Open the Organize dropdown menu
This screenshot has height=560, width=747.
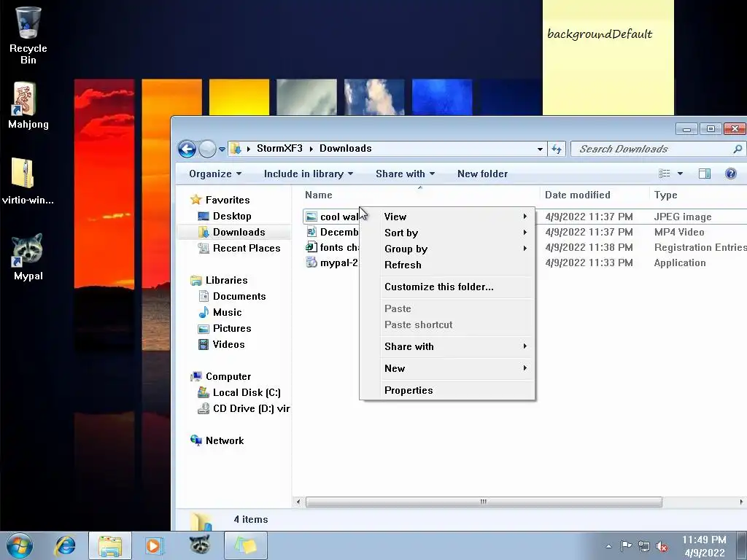[x=215, y=174]
